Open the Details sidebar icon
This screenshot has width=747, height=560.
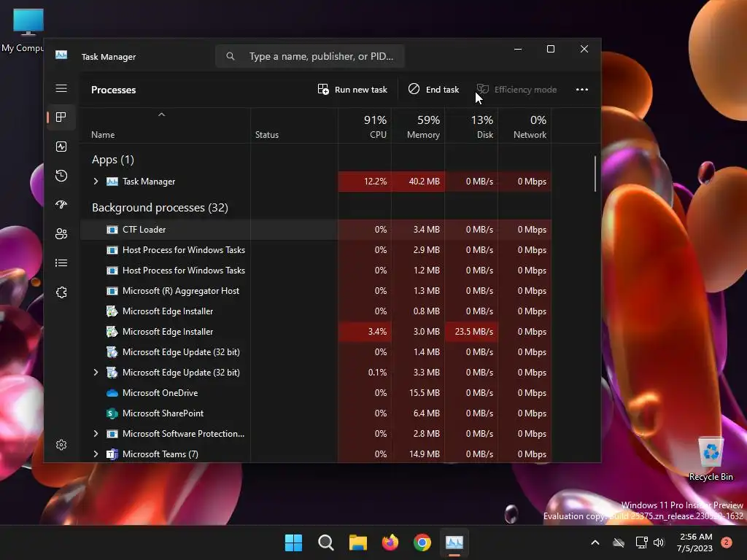[x=61, y=262]
